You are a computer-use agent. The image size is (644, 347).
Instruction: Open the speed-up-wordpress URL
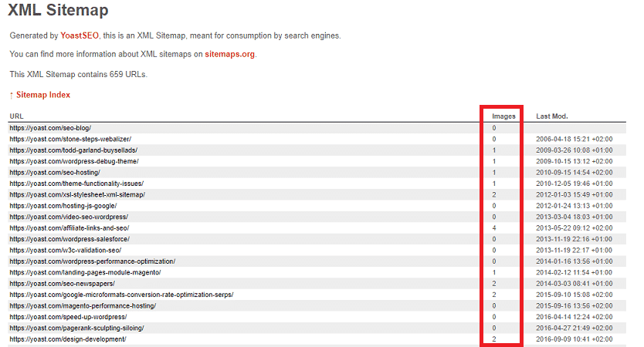68,317
